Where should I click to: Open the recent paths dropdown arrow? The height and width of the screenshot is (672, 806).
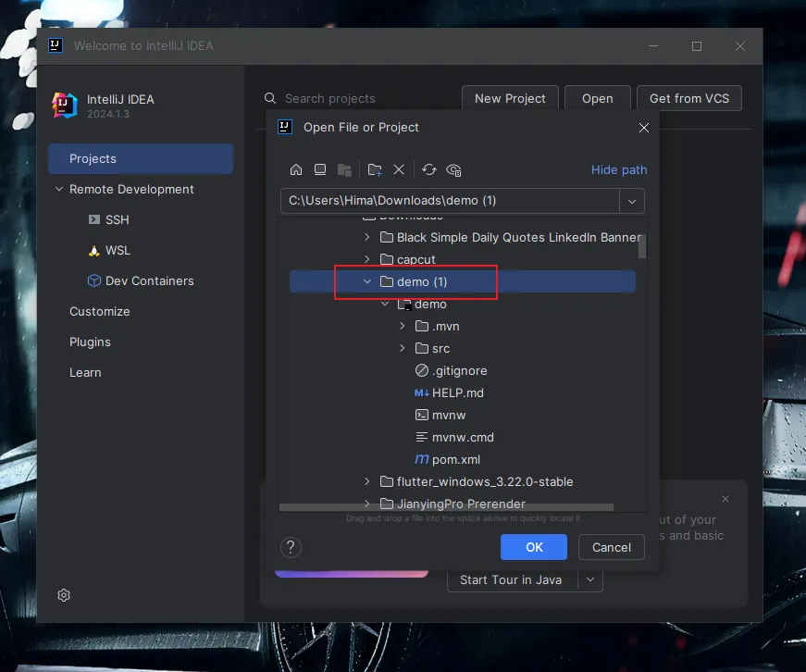point(631,201)
